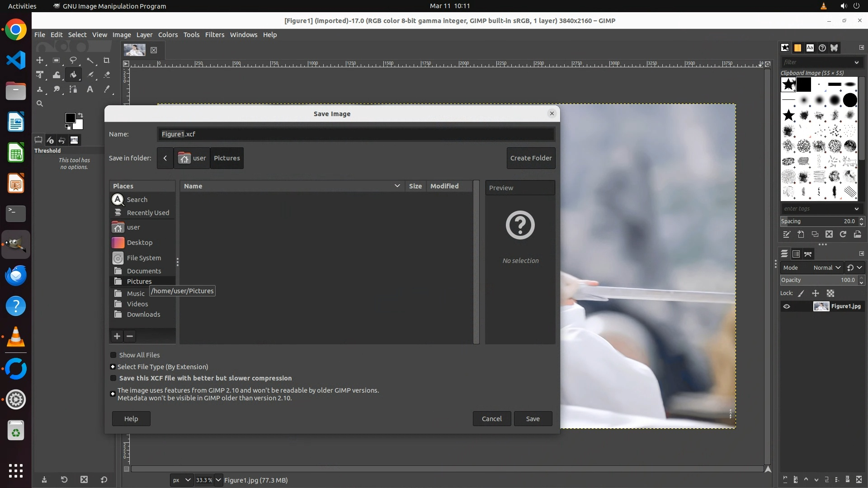Image resolution: width=868 pixels, height=488 pixels.
Task: Select the Text tool
Action: (x=90, y=89)
